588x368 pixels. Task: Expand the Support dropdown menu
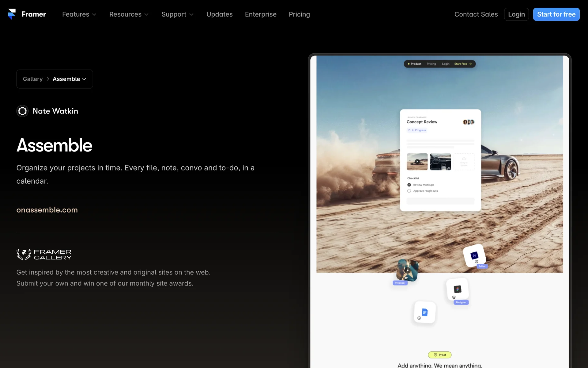177,14
